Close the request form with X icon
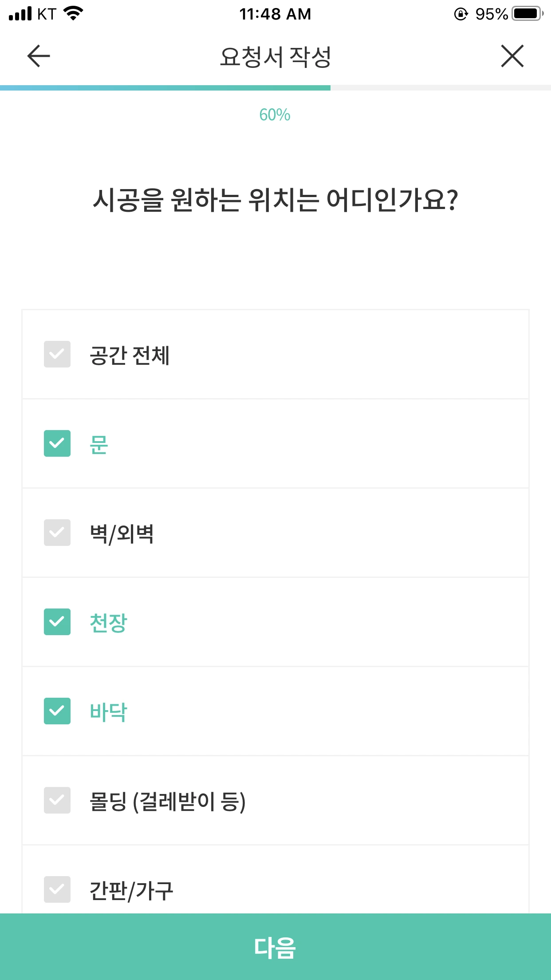Screen dimensions: 551x980 (x=512, y=56)
